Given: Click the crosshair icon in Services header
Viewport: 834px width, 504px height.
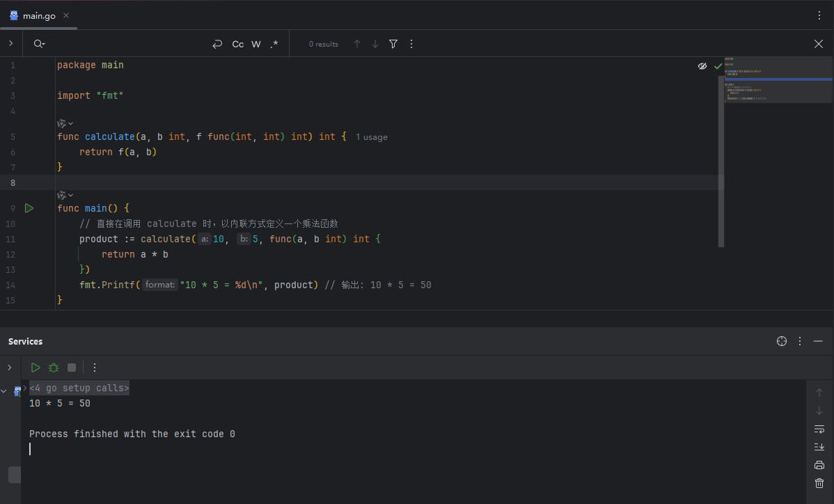Looking at the screenshot, I should [x=782, y=341].
